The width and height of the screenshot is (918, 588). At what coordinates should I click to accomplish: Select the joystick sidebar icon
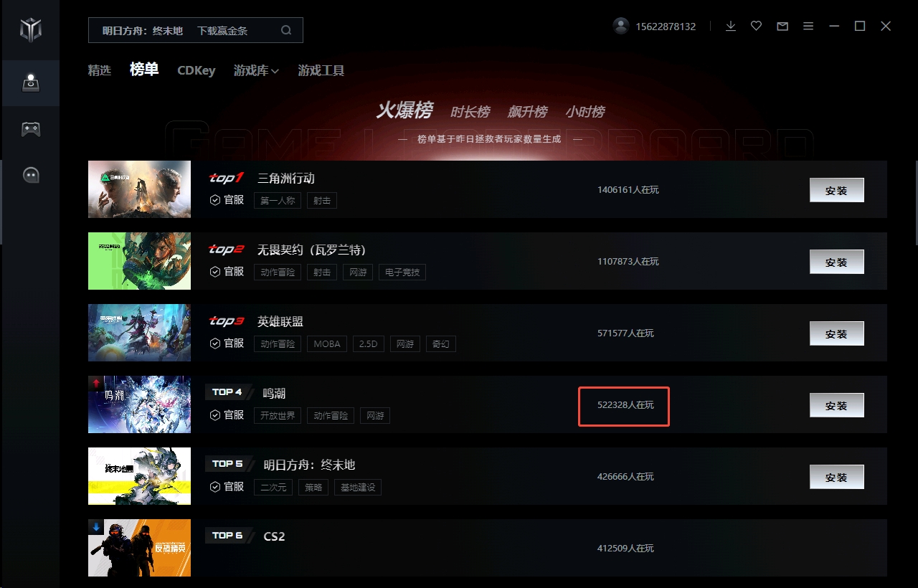(x=31, y=83)
